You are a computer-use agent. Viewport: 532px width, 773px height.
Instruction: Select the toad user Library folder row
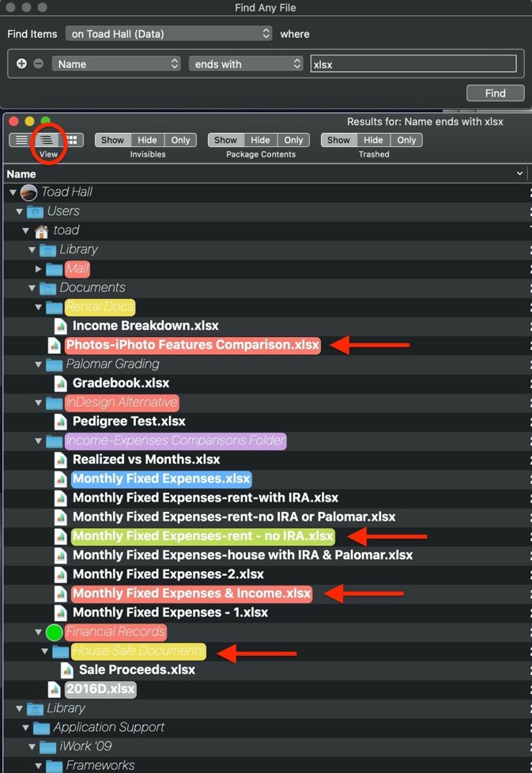(266, 250)
